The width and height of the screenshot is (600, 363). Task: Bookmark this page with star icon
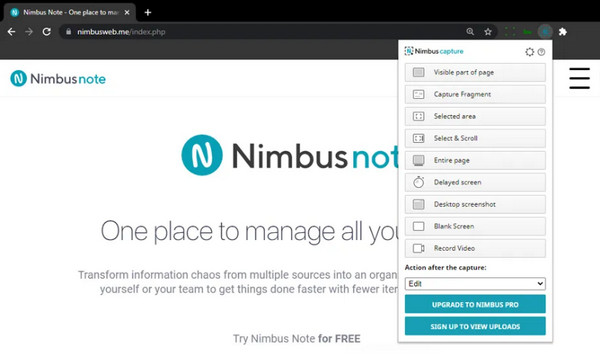click(488, 32)
